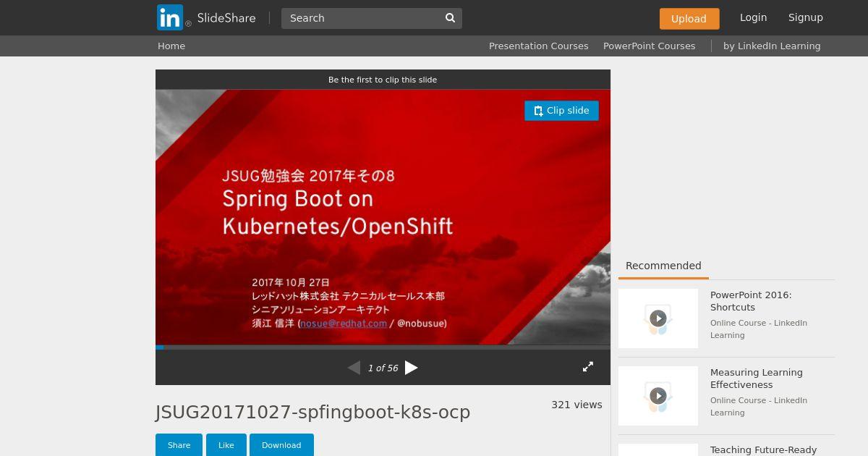Click Be the first to clip text
This screenshot has height=456, width=868.
point(383,80)
